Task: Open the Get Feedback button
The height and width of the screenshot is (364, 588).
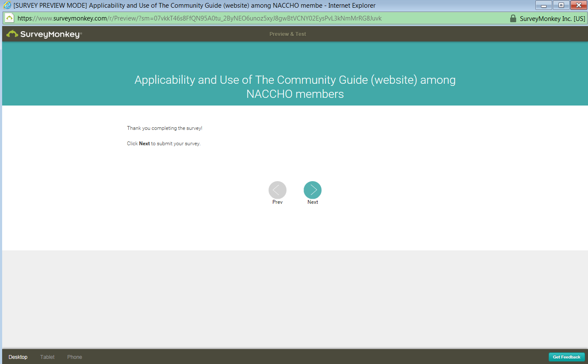Action: coord(567,357)
